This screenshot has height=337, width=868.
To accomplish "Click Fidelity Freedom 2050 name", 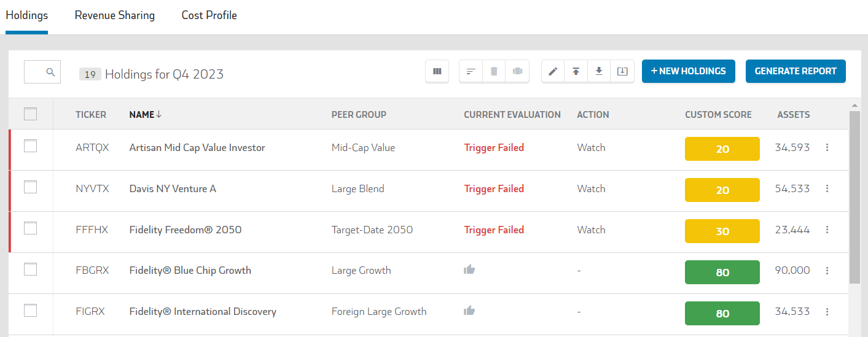I will coord(186,230).
